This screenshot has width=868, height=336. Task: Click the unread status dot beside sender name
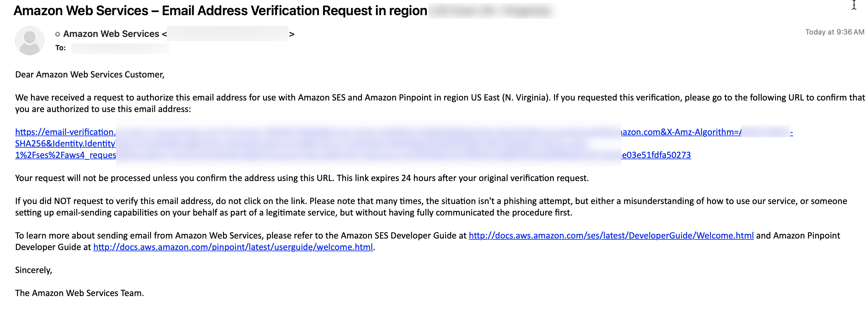pyautogui.click(x=57, y=33)
